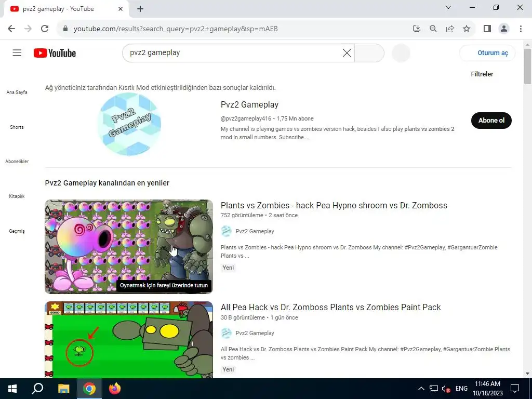Open the zoom magnifier icon in the address bar
Viewport: 532px width, 399px height.
[433, 29]
